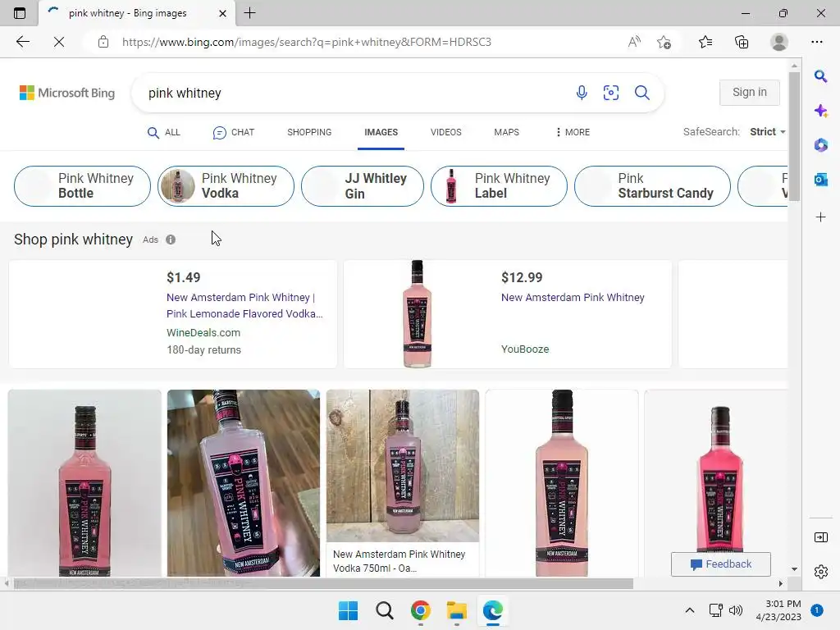Add this page to favorites
This screenshot has height=630, width=840.
coord(664,42)
